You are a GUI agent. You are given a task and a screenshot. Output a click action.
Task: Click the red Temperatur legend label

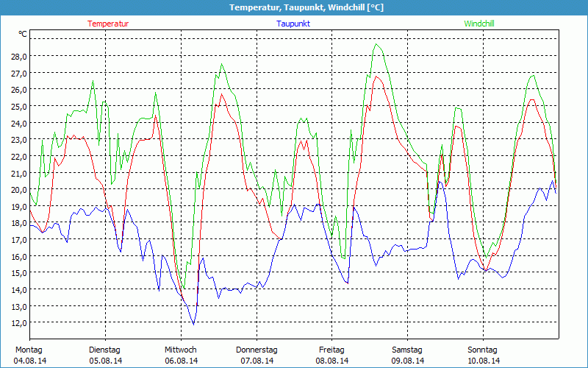108,24
